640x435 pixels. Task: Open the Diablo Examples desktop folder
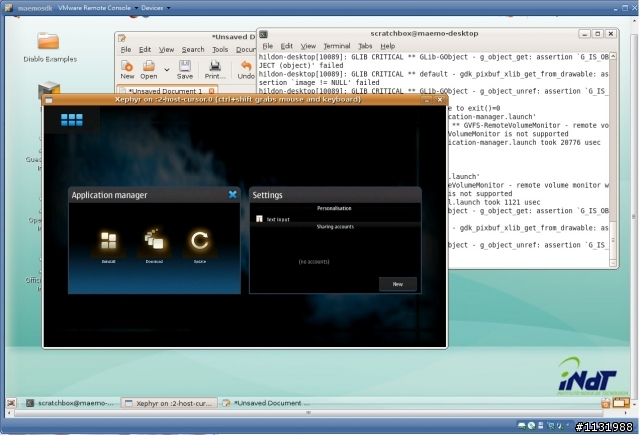(x=48, y=45)
